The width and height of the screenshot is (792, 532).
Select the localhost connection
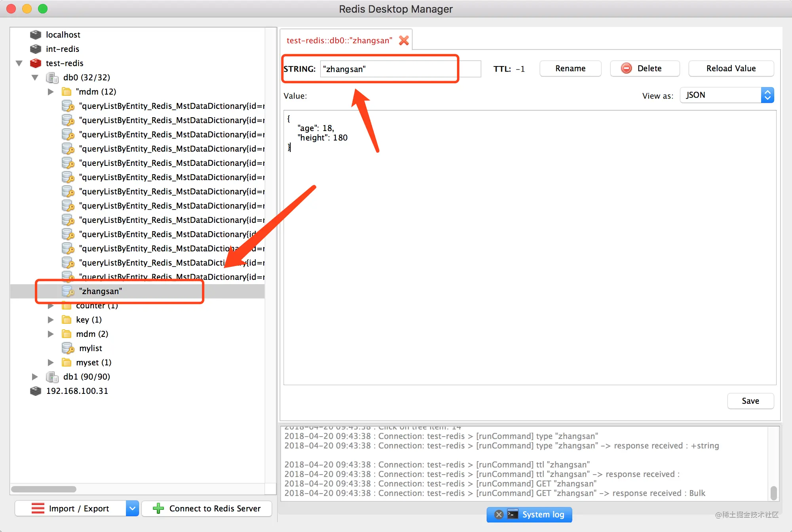pos(63,35)
